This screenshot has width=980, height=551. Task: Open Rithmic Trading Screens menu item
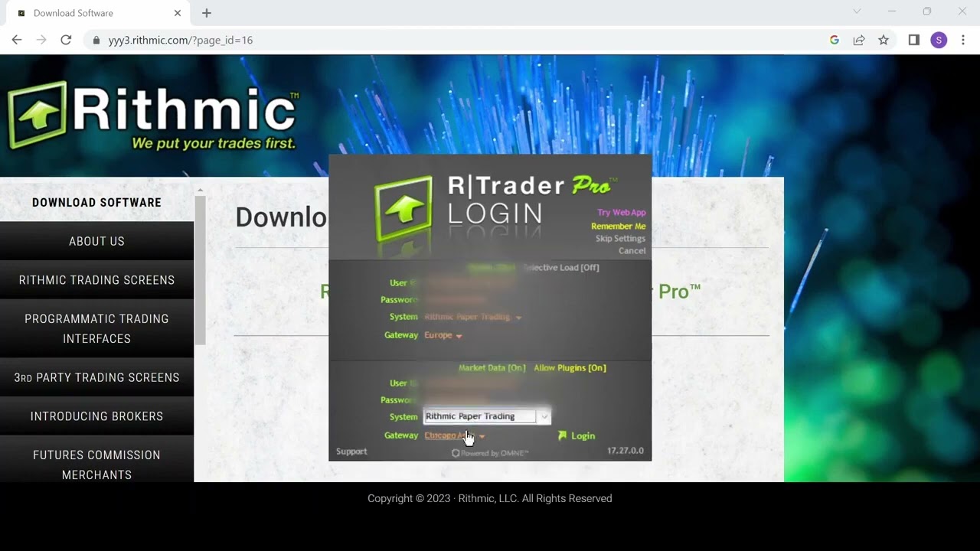(96, 280)
